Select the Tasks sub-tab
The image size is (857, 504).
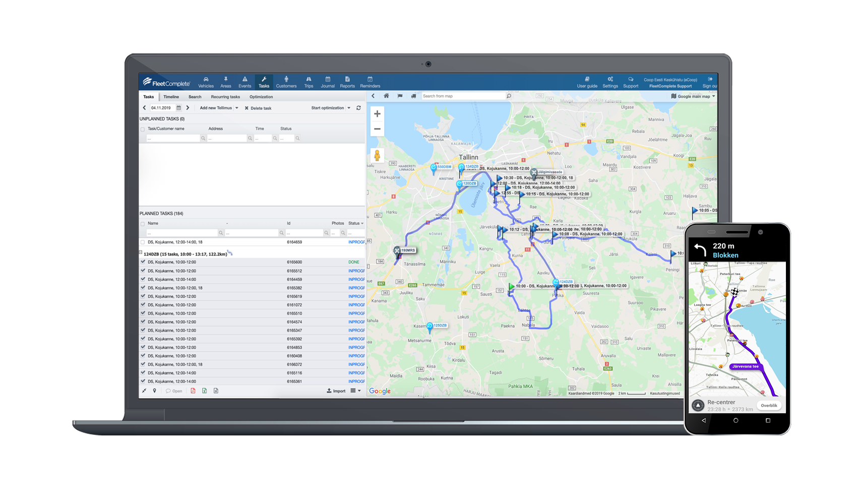tap(148, 97)
